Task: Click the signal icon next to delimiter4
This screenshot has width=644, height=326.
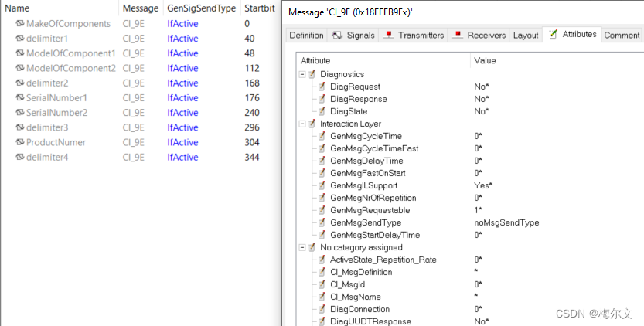Action: (x=20, y=157)
